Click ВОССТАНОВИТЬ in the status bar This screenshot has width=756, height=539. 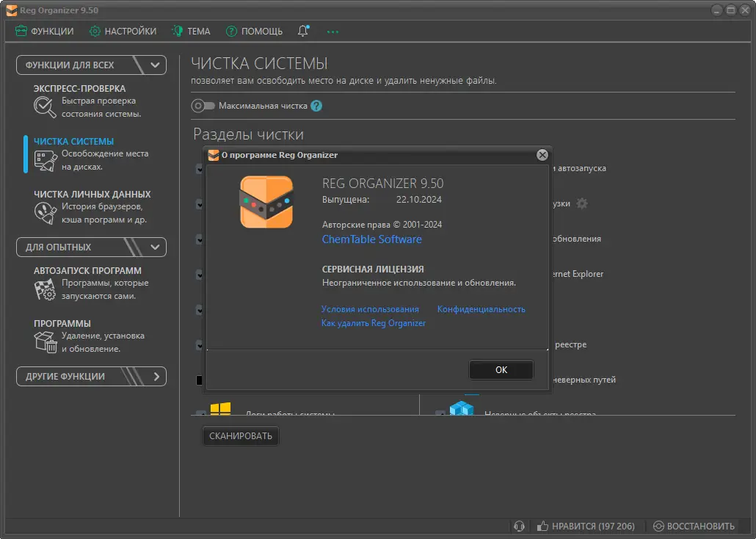[694, 526]
